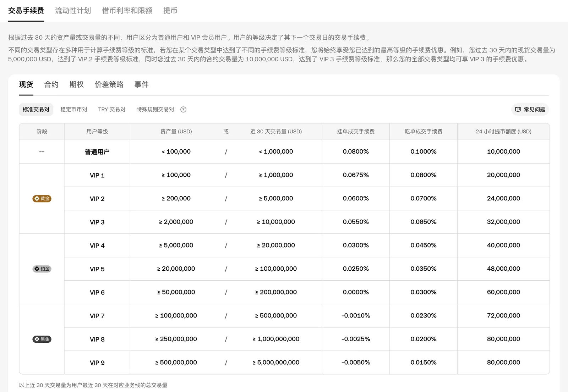Image resolution: width=568 pixels, height=392 pixels.
Task: Click the -0.0050% maker fee value
Action: tap(356, 362)
